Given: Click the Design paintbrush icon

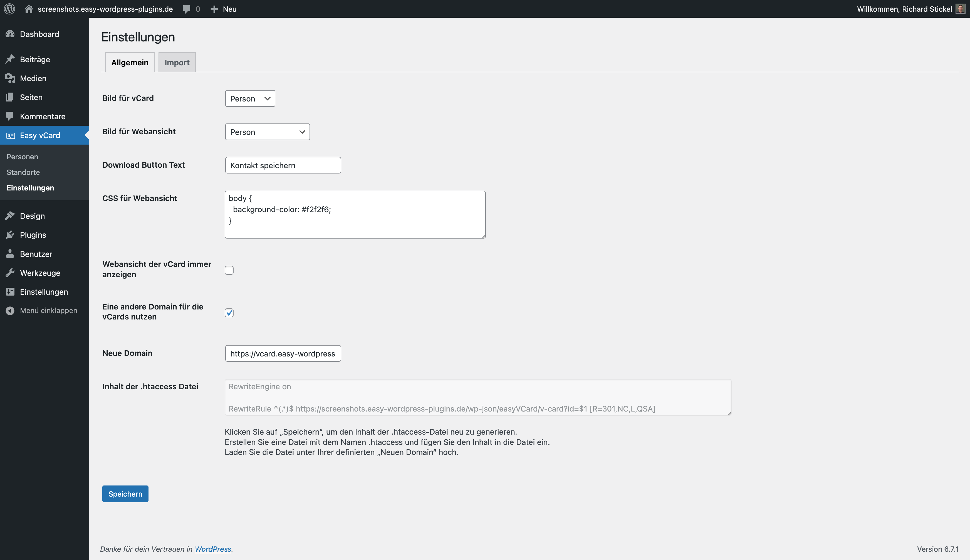Looking at the screenshot, I should tap(10, 216).
